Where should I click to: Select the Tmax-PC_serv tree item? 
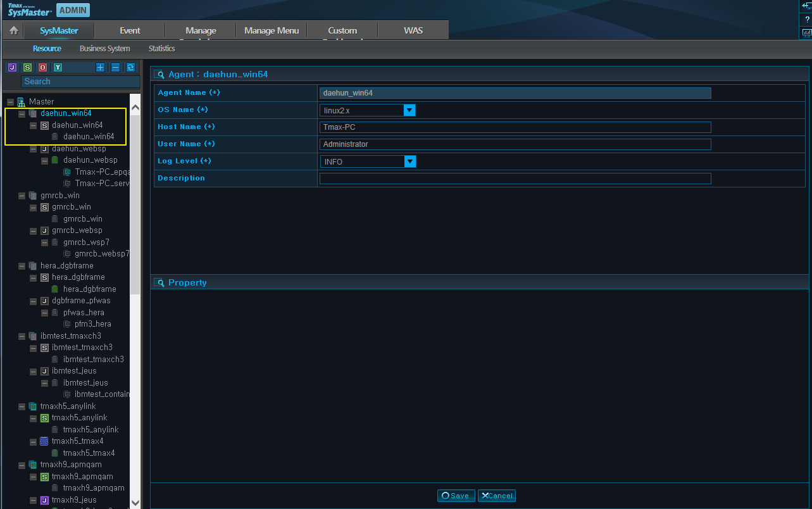click(x=102, y=184)
